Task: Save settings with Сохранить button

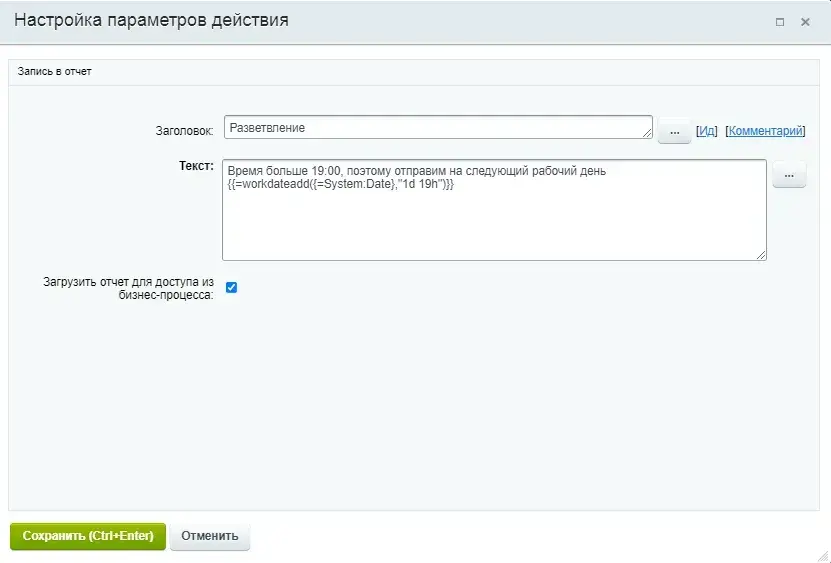Action: click(88, 536)
